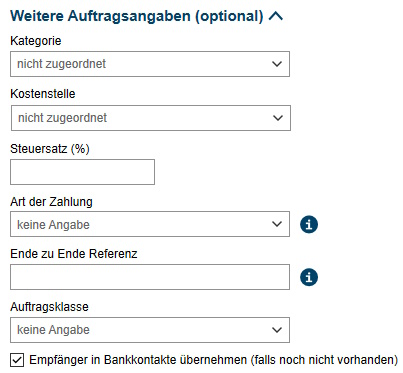Open the Kategorie combo box showing nicht zugeordnet
The width and height of the screenshot is (403, 373).
coord(150,64)
